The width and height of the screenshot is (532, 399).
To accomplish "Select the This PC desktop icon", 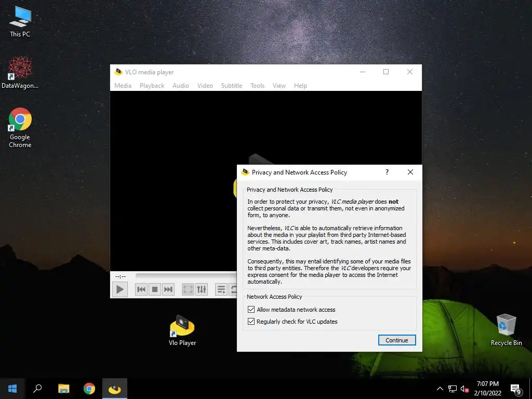I will tap(20, 21).
